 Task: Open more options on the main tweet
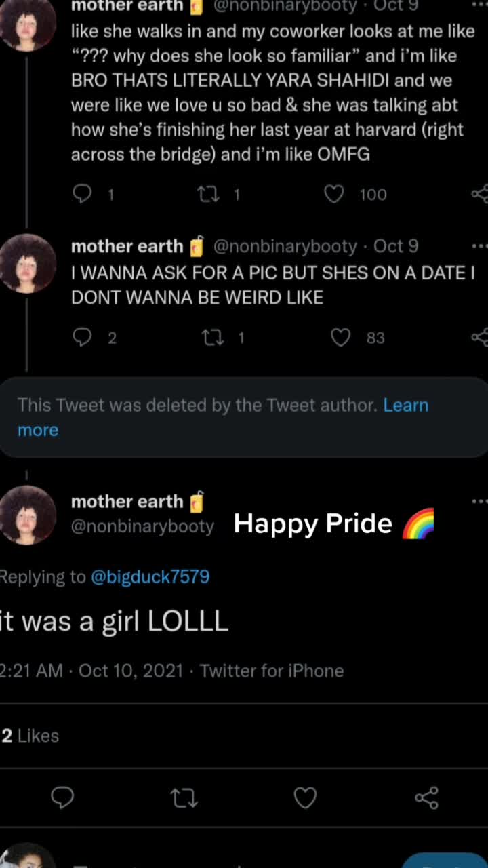click(x=479, y=502)
